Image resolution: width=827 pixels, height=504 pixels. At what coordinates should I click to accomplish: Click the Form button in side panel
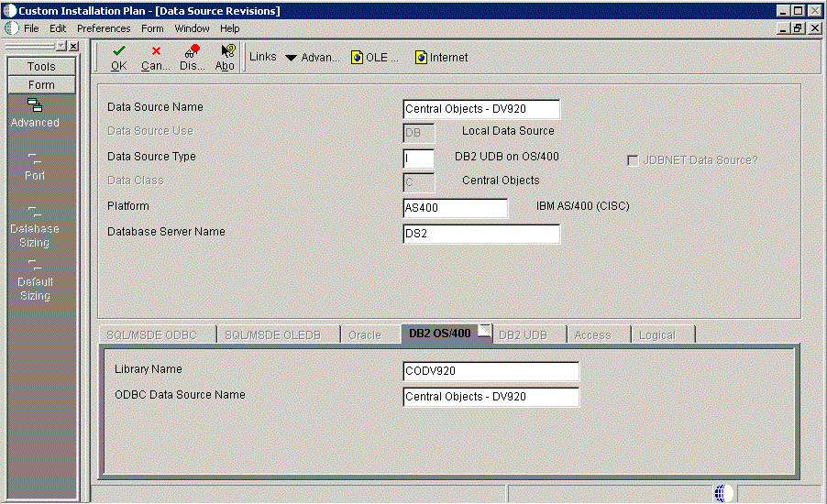point(41,85)
